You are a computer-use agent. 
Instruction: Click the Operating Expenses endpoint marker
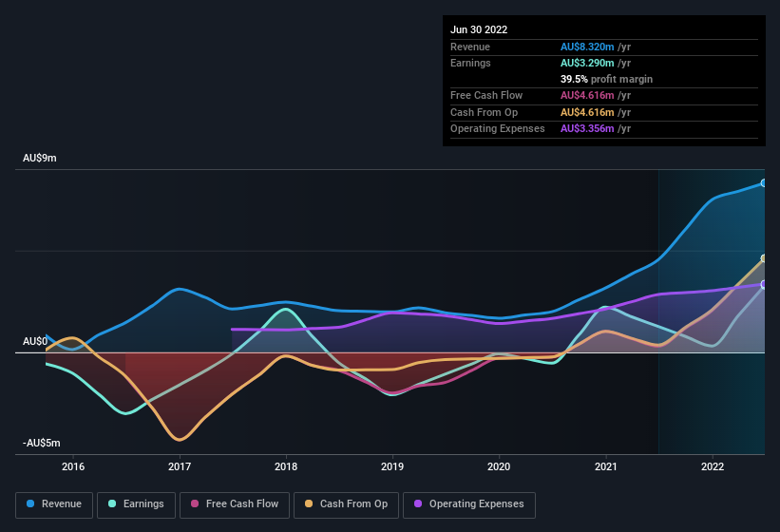[764, 284]
